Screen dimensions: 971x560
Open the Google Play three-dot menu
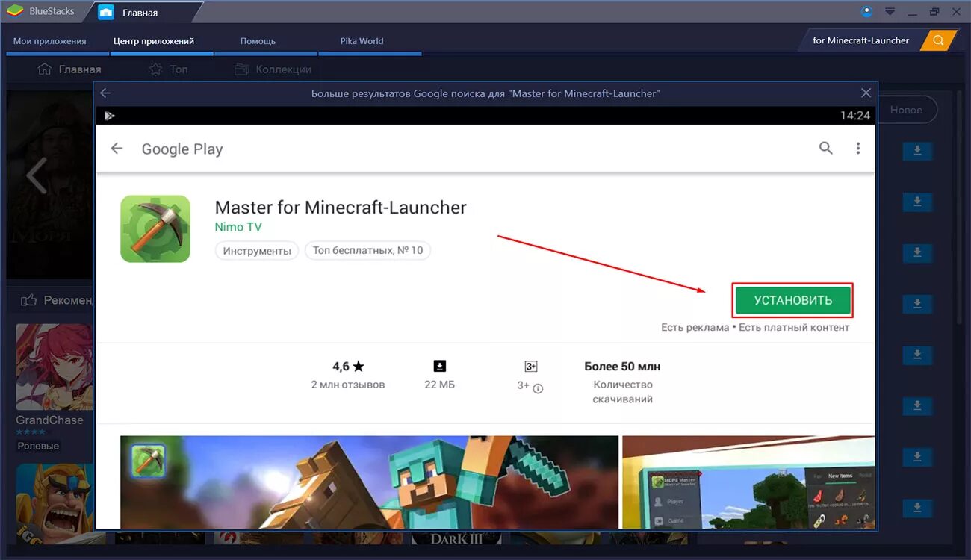click(x=857, y=149)
